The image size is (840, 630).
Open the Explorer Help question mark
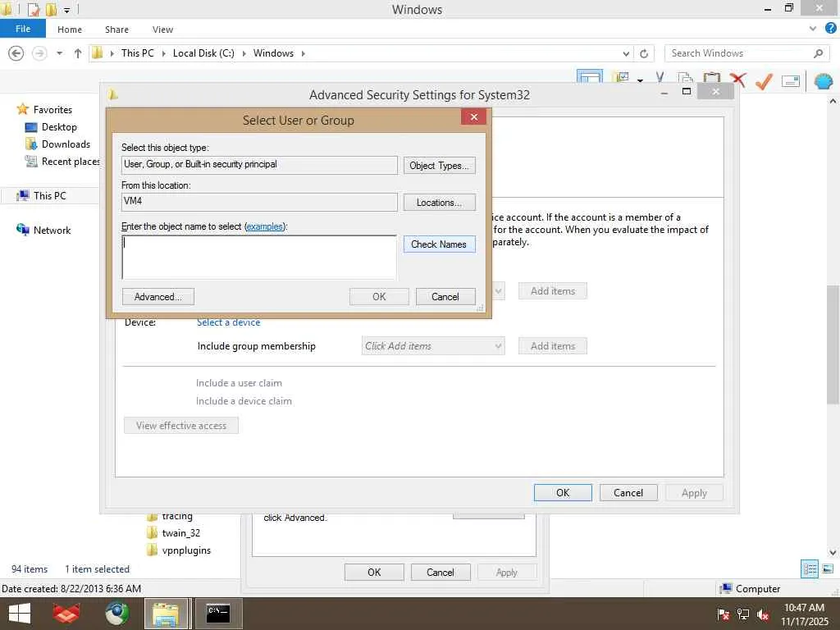click(830, 29)
